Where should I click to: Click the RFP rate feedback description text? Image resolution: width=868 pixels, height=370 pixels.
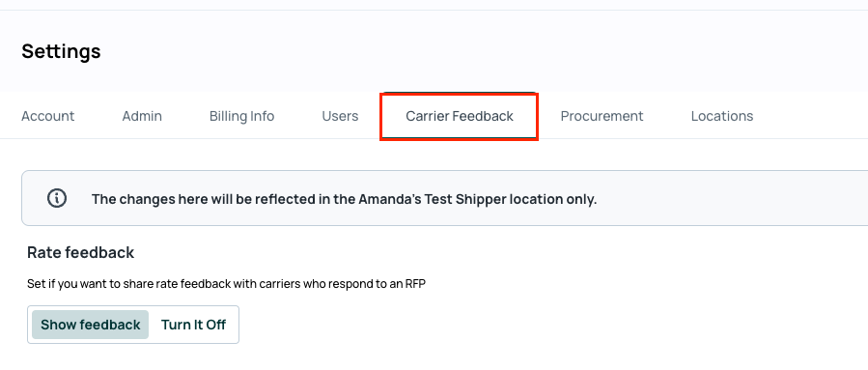pos(226,284)
